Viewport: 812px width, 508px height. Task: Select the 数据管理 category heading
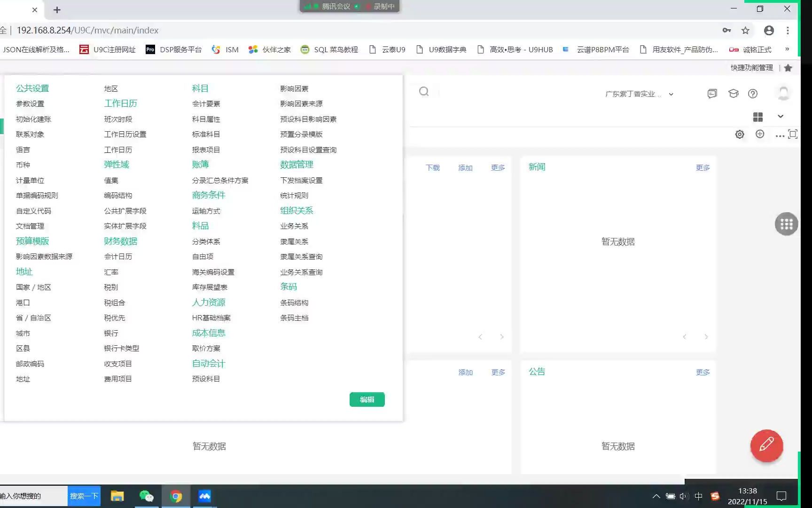[297, 165]
